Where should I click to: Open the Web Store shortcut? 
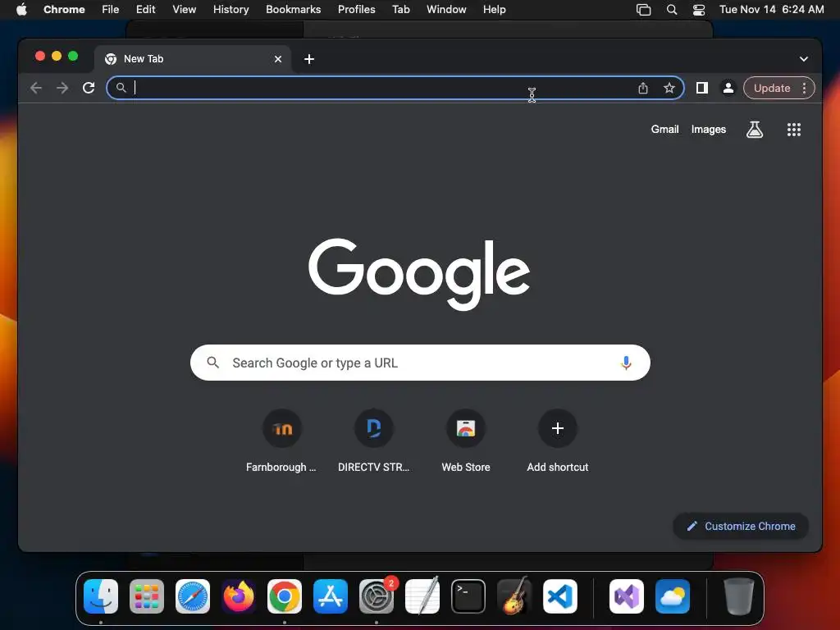point(466,441)
